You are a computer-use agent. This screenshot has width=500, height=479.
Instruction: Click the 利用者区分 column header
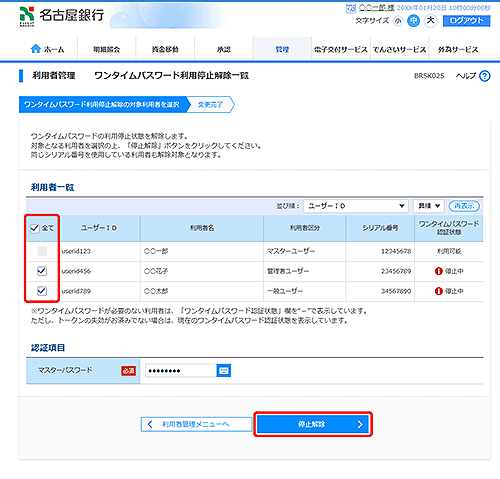click(x=304, y=228)
